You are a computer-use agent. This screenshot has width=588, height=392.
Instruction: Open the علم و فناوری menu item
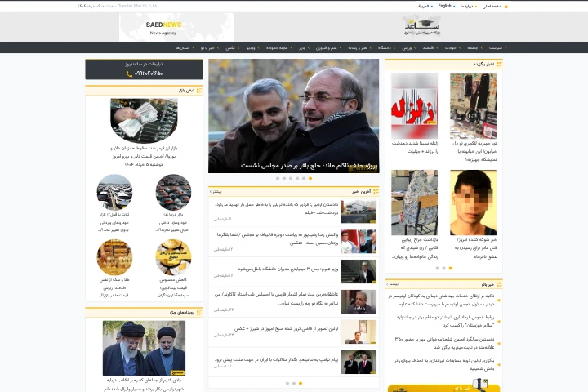[x=326, y=47]
